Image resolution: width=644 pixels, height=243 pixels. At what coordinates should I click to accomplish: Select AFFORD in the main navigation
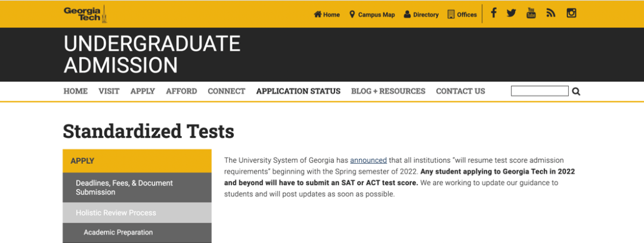pyautogui.click(x=181, y=91)
